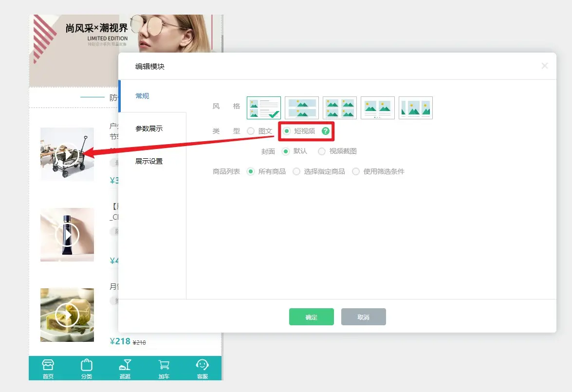Select the two-column carousel layout style

click(377, 108)
